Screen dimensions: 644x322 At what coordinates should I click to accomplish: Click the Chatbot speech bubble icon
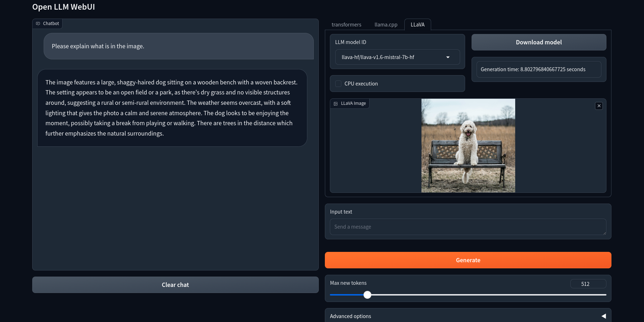click(x=38, y=23)
